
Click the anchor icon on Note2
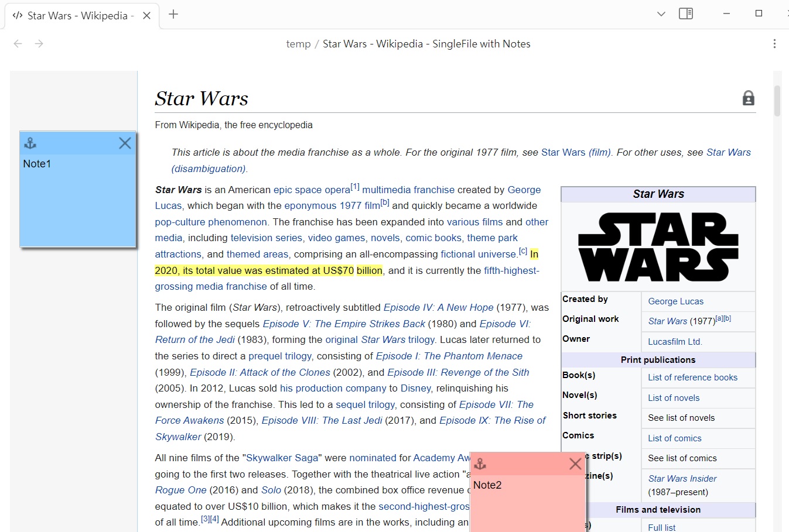(x=480, y=464)
